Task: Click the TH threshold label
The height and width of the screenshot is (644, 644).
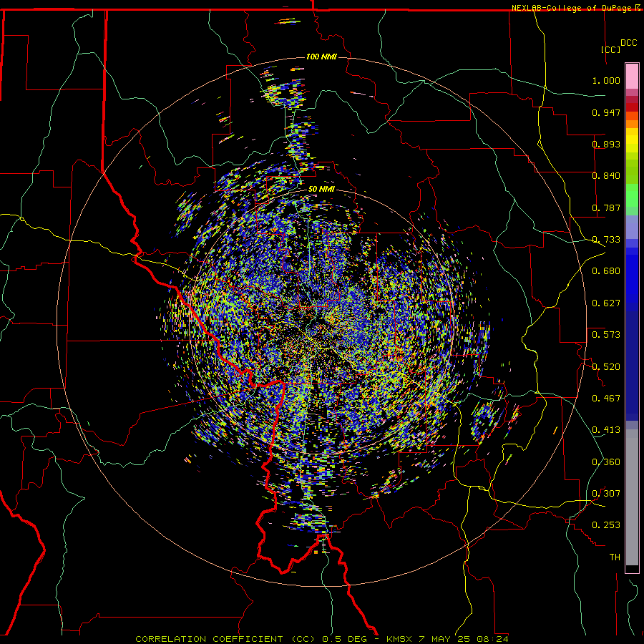Action: click(x=615, y=557)
